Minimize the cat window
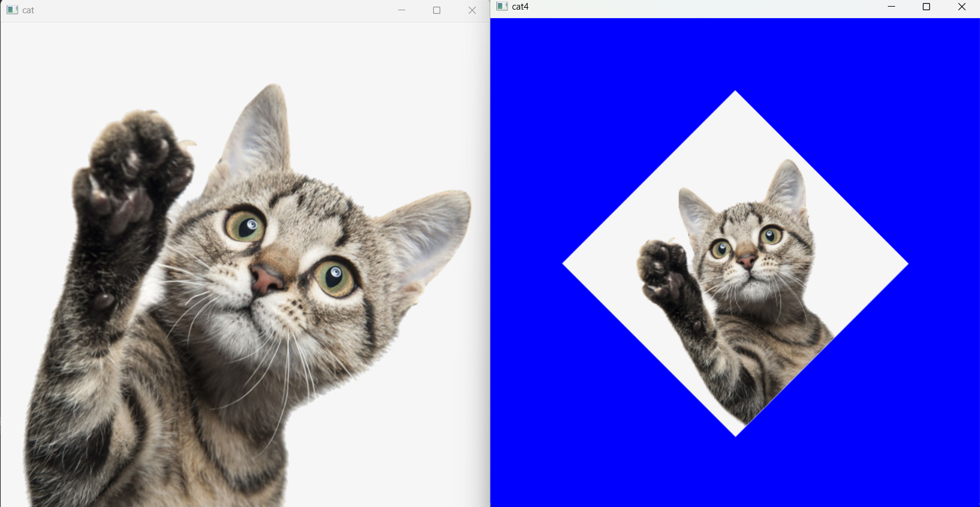Viewport: 980px width, 507px height. tap(402, 10)
